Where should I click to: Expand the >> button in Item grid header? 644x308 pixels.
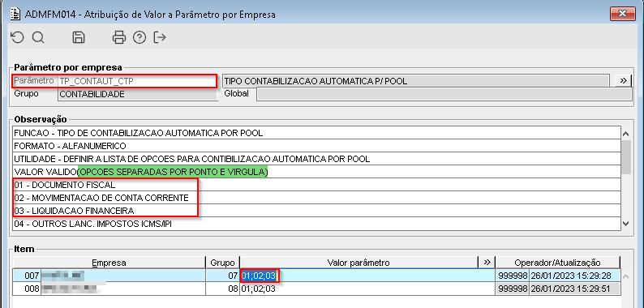click(487, 263)
